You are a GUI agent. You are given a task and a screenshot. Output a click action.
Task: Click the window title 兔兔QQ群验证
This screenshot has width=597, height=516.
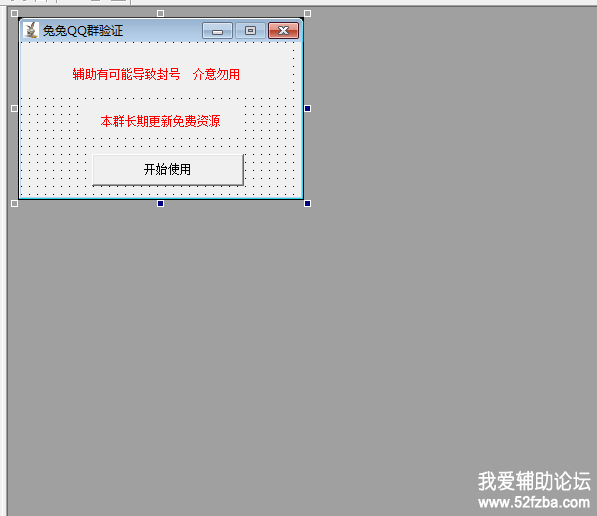83,31
